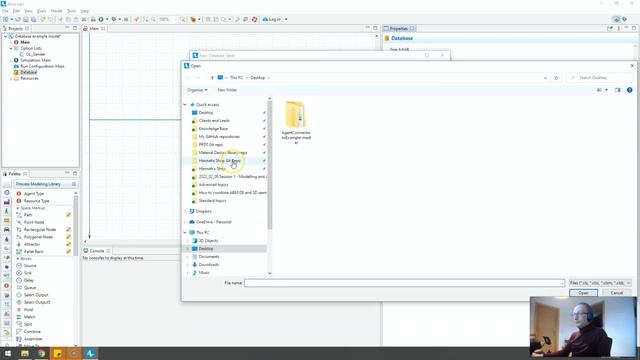Select 'Simulation: Main' in Projects tree
This screenshot has height=360, width=640.
pos(36,60)
